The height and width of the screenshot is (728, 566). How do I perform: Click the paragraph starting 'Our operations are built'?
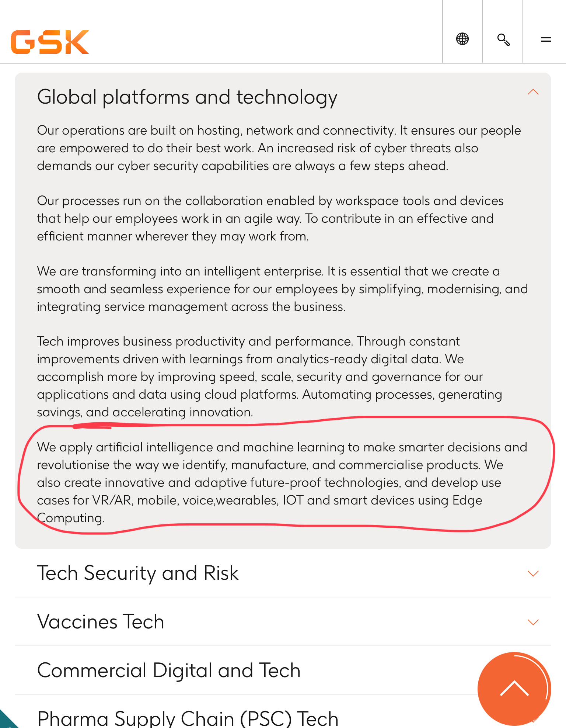pyautogui.click(x=279, y=148)
